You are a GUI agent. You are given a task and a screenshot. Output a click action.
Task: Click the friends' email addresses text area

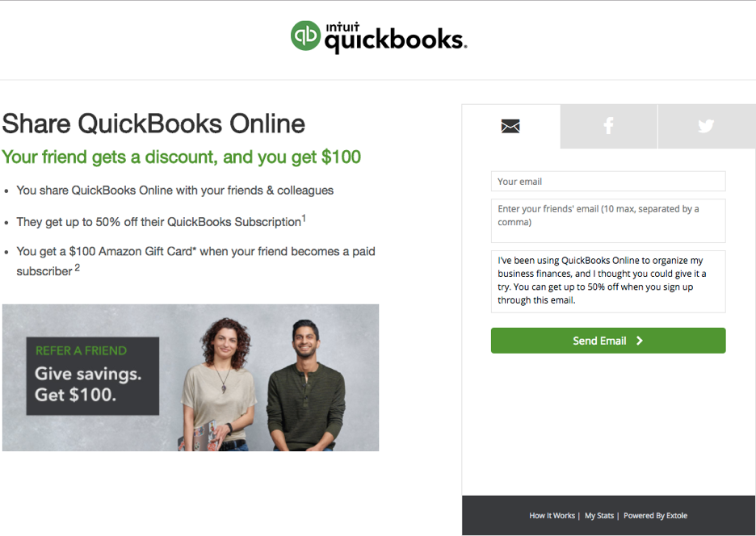tap(608, 220)
